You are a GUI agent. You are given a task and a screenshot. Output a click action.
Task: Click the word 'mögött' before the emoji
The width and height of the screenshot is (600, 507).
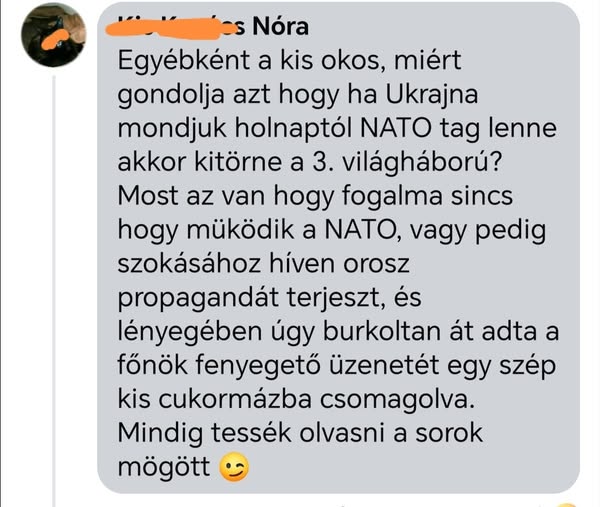pyautogui.click(x=164, y=467)
